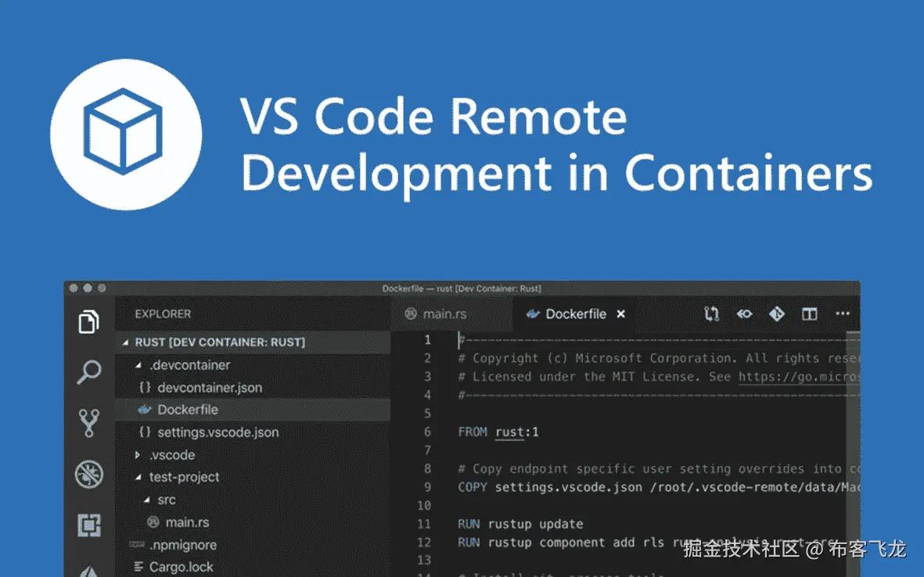
Task: Open the editor more actions ellipsis
Action: click(x=843, y=314)
